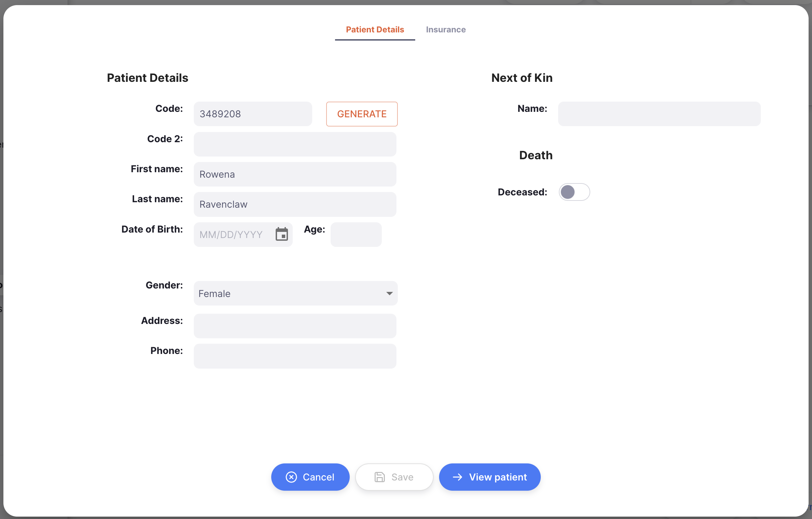Edit the First name field Rowena
The width and height of the screenshot is (812, 519).
click(295, 174)
